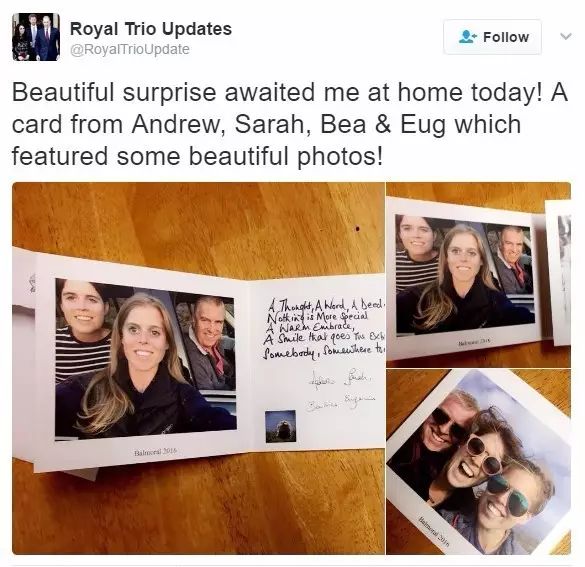Expand the tweet options chevron menu
Image resolution: width=585 pixels, height=567 pixels.
(566, 36)
